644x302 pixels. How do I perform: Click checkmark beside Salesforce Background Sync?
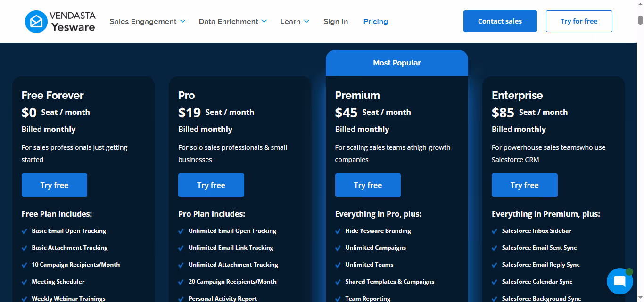[495, 299]
